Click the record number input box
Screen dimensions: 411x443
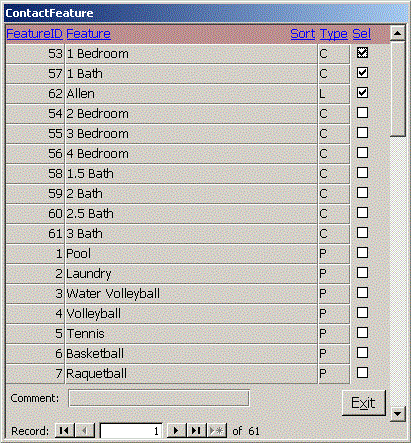click(131, 431)
